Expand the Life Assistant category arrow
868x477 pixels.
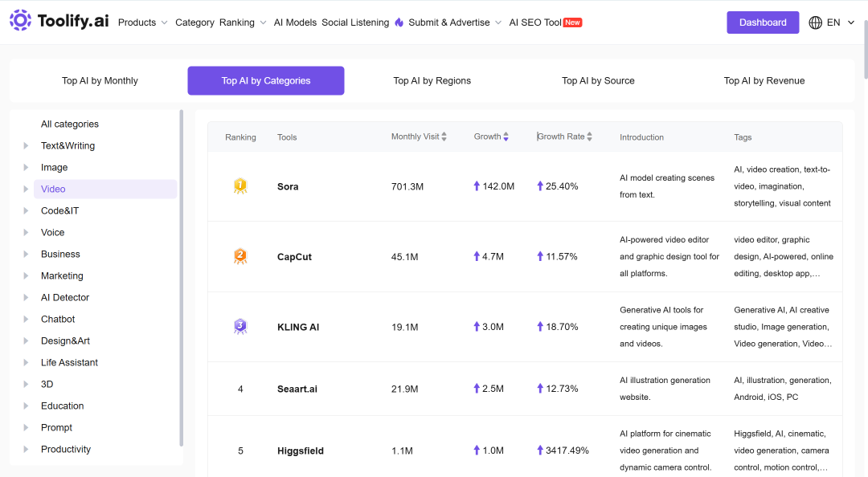click(26, 362)
